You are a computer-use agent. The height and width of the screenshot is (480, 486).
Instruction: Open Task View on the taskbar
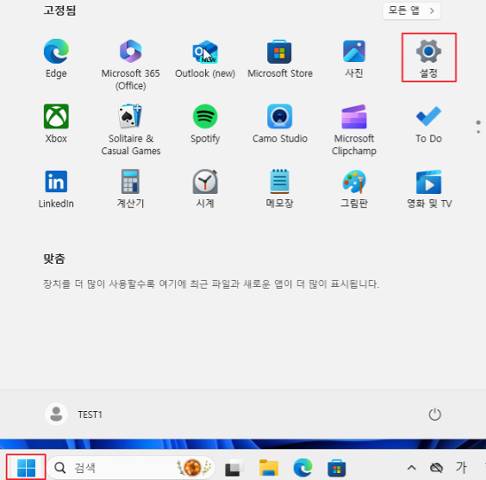pos(233,468)
